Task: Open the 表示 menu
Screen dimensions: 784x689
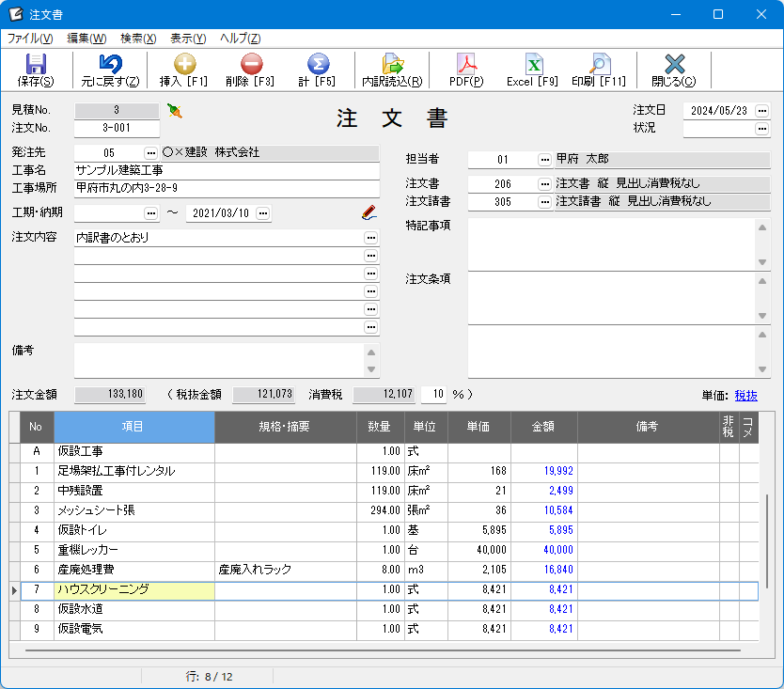Action: [189, 39]
